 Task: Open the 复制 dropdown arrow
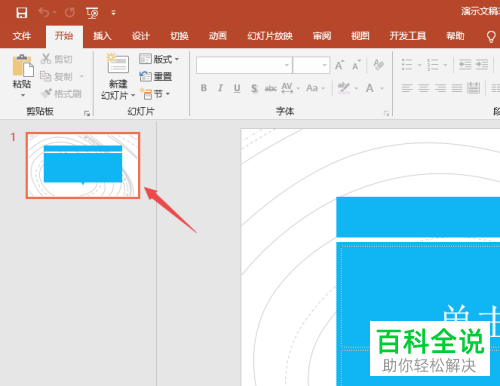[82, 76]
